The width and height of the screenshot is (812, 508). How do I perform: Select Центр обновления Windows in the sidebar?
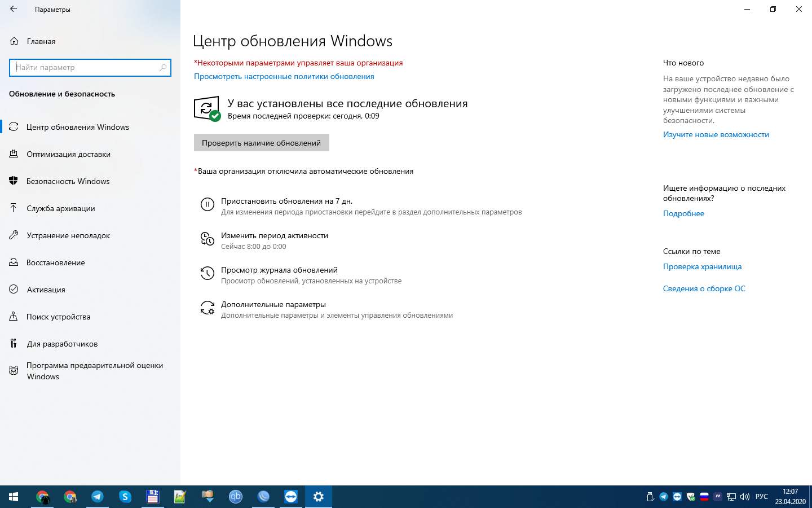coord(90,127)
